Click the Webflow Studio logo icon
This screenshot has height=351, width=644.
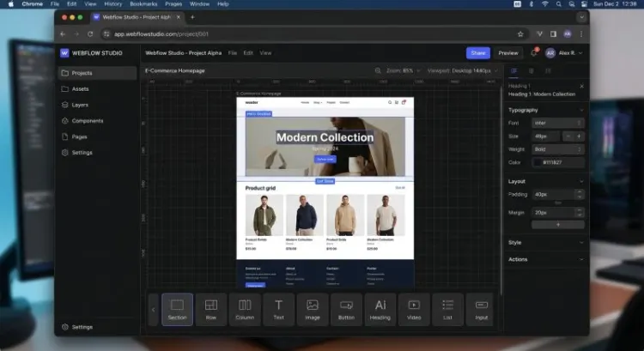tap(64, 53)
